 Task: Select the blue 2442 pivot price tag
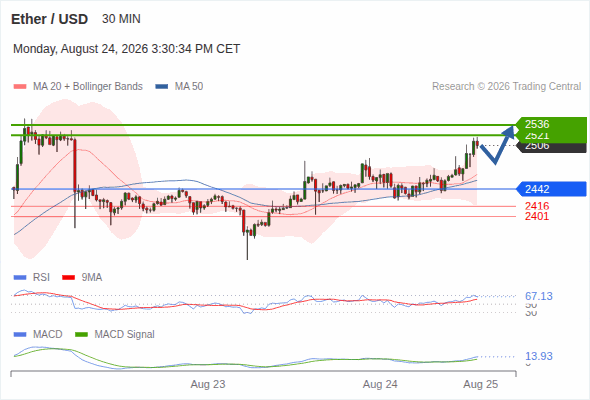(551, 189)
